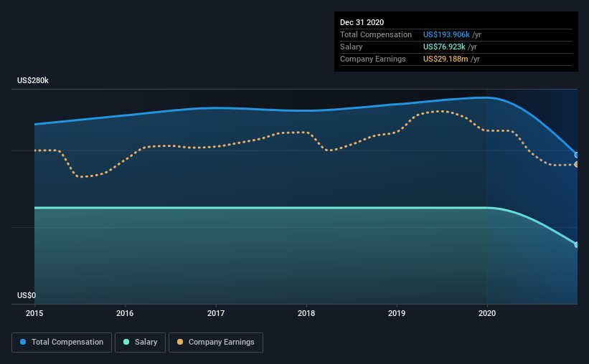Toggle the Company Earnings legend button

coord(216,343)
